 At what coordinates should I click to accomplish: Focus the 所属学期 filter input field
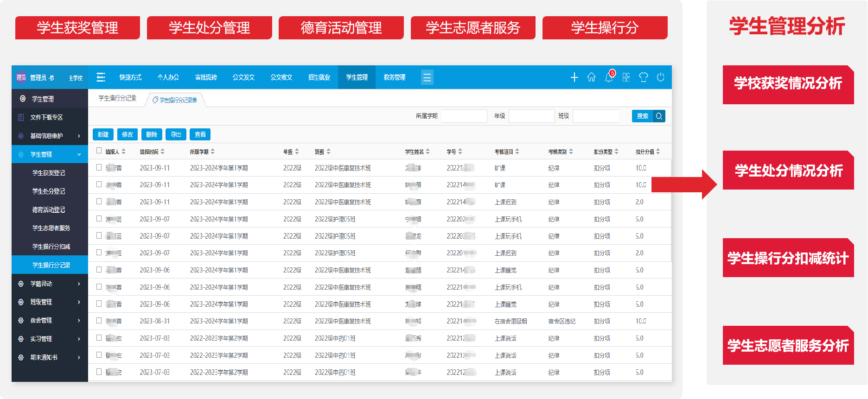tap(464, 116)
